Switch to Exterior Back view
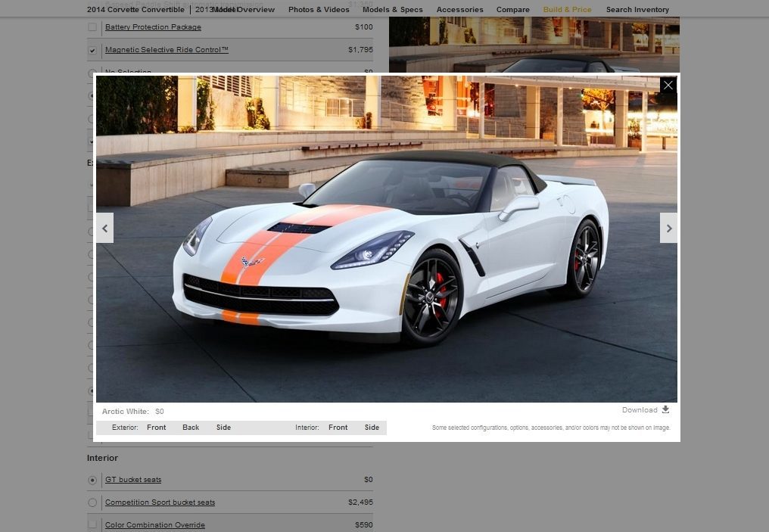 (191, 428)
